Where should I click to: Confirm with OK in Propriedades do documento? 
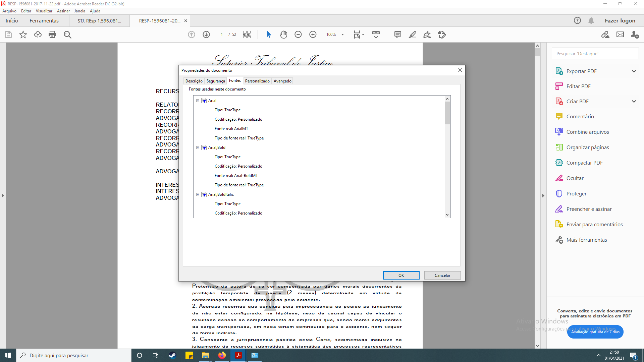[401, 275]
